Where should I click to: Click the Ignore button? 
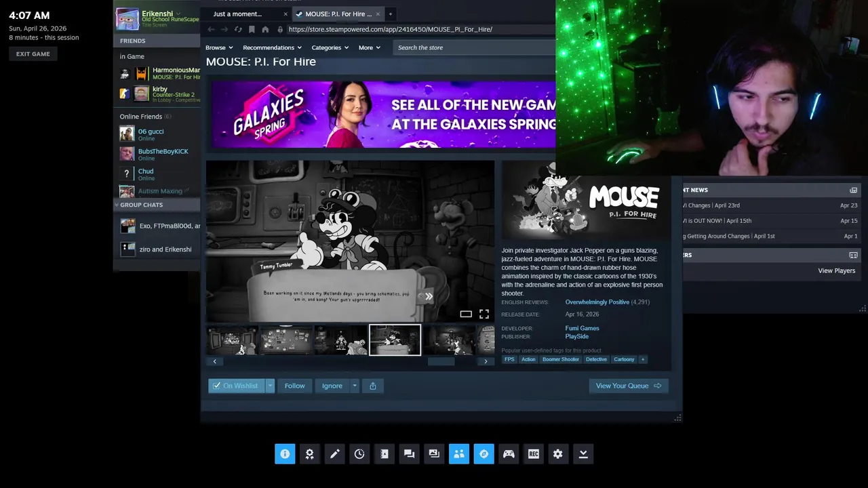click(x=332, y=386)
